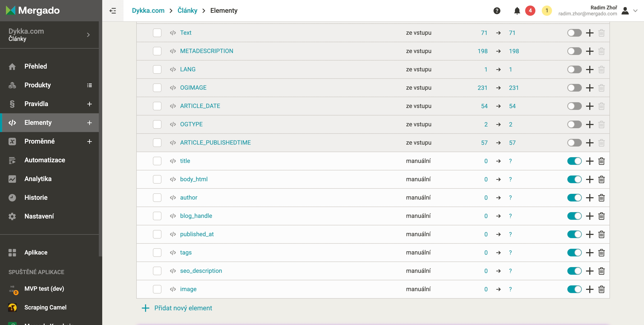This screenshot has width=644, height=325.
Task: Select the LANG row checkbox
Action: click(157, 69)
